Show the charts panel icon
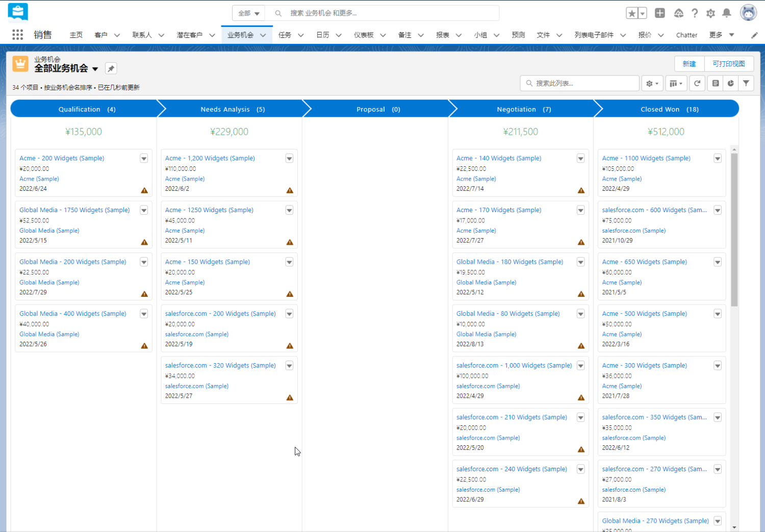This screenshot has width=765, height=532. pos(731,83)
